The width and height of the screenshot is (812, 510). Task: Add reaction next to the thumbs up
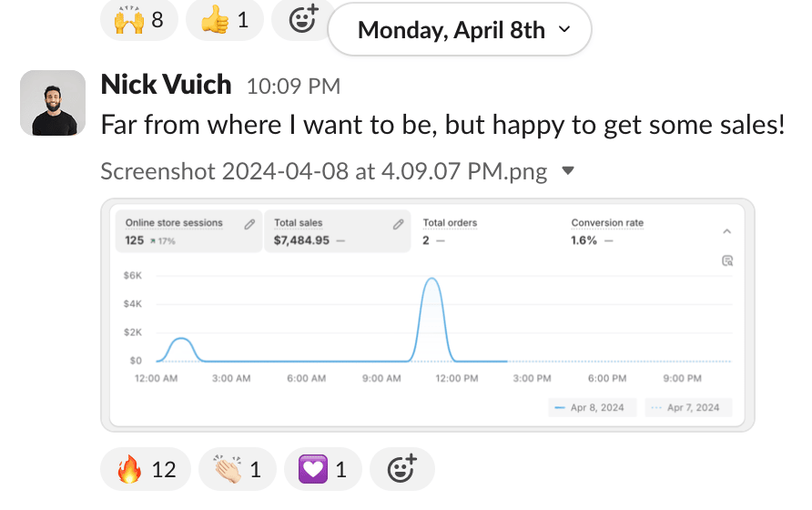tap(301, 19)
